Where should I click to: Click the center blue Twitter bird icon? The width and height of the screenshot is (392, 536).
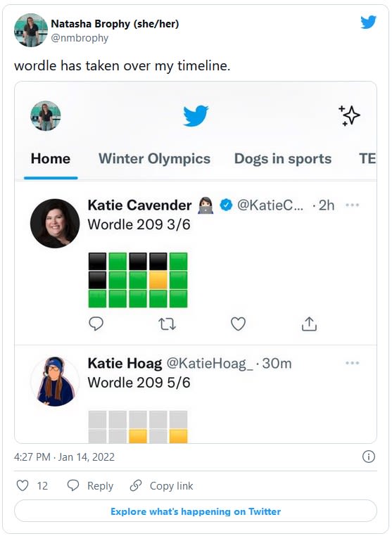pos(196,115)
